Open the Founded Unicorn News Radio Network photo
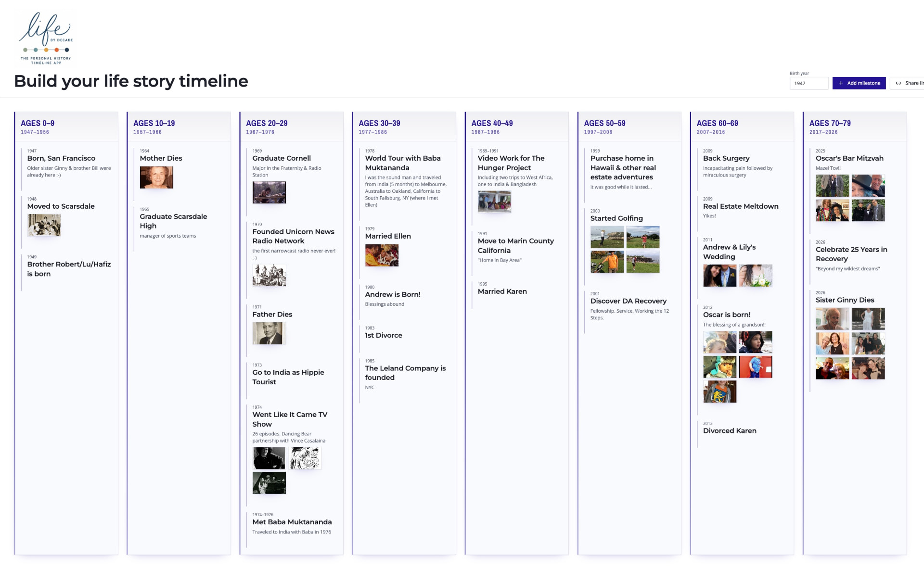The image size is (924, 569). click(269, 276)
